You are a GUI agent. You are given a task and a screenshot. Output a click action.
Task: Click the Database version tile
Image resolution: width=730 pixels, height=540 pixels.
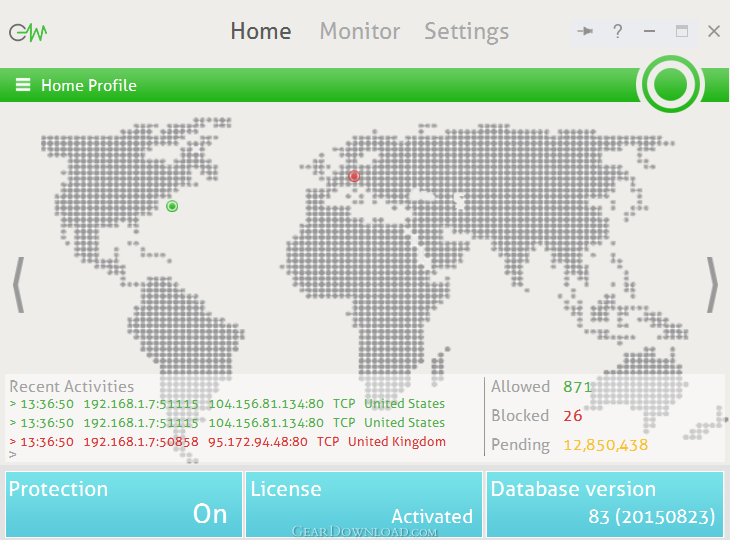[x=605, y=504]
